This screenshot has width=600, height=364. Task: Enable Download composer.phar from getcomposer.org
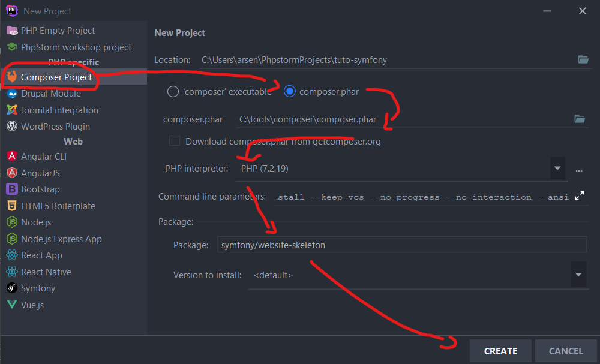175,142
